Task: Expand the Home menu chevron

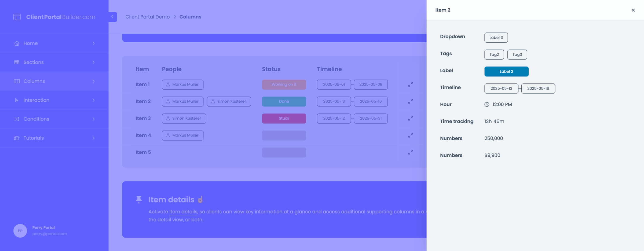Action: 93,43
